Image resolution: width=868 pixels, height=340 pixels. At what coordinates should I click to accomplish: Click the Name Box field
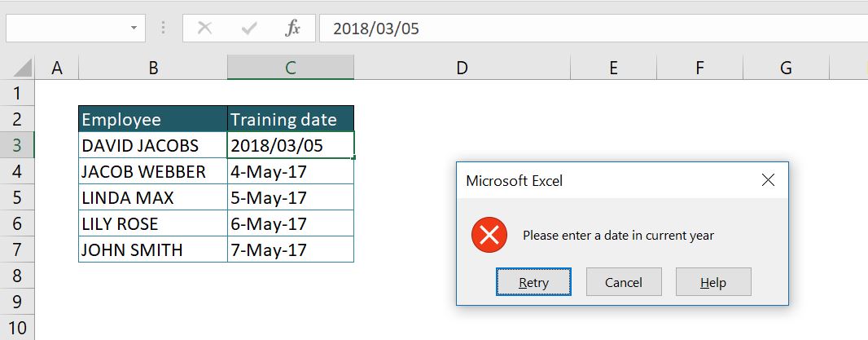pos(76,29)
